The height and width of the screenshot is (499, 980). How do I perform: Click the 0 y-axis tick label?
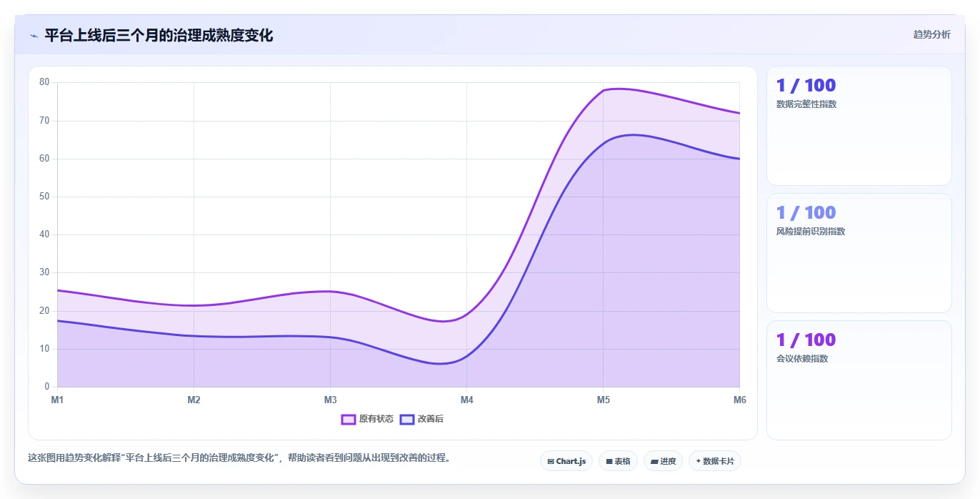click(47, 387)
